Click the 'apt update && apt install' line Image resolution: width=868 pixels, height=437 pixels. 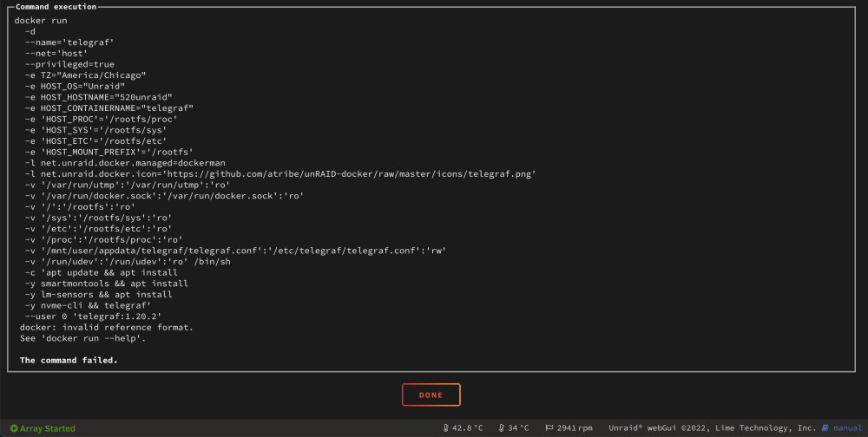point(102,273)
